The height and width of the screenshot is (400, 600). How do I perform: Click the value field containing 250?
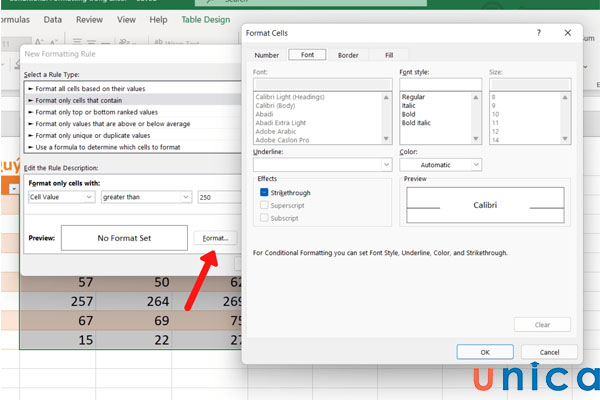click(x=215, y=198)
